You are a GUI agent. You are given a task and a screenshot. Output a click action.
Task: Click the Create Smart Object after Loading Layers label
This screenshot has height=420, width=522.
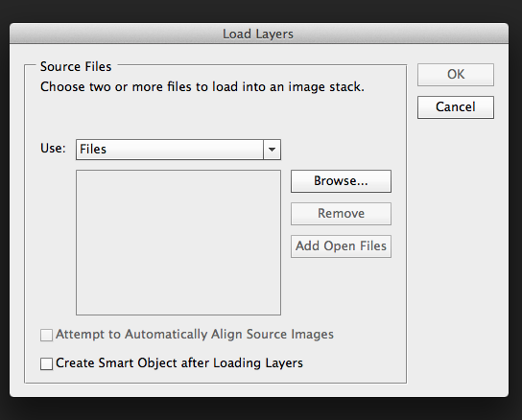coord(179,363)
